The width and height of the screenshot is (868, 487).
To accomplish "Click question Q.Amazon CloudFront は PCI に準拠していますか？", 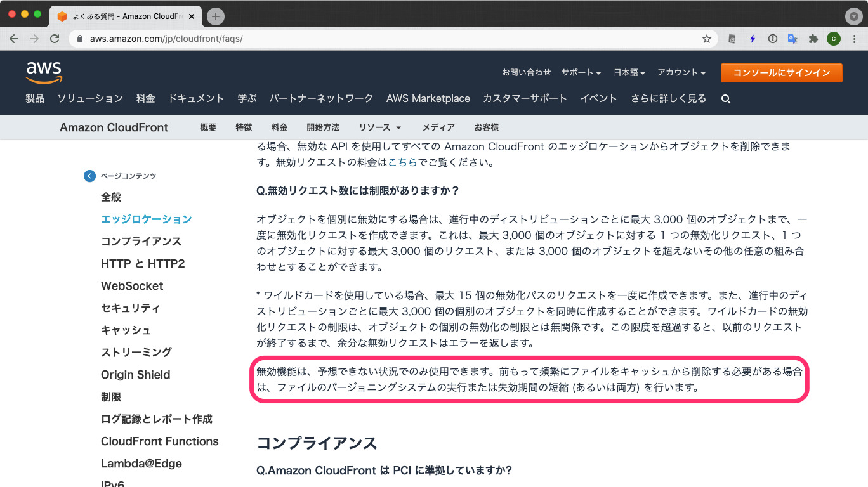I will pyautogui.click(x=384, y=471).
